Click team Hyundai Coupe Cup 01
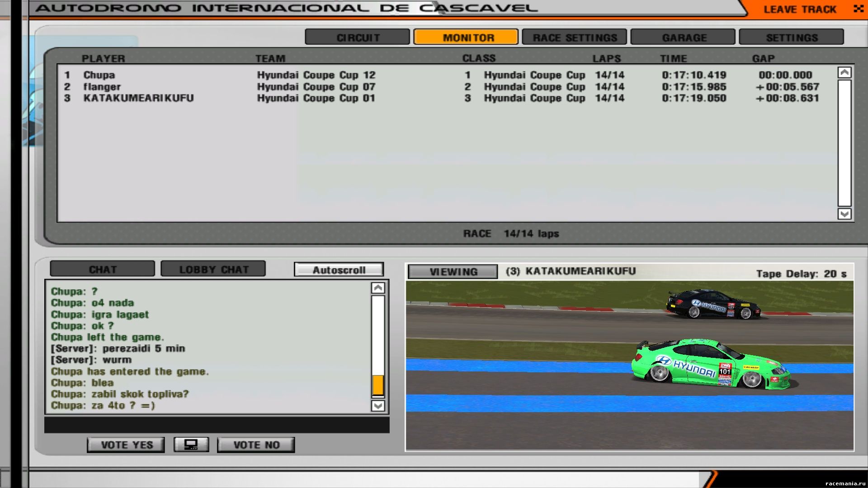868x488 pixels. coord(316,98)
